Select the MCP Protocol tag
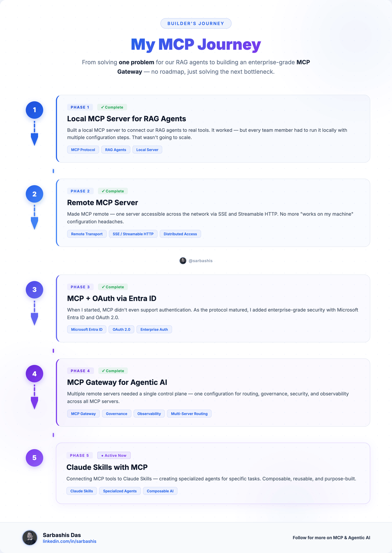Viewport: 392px width, 553px height. [83, 150]
